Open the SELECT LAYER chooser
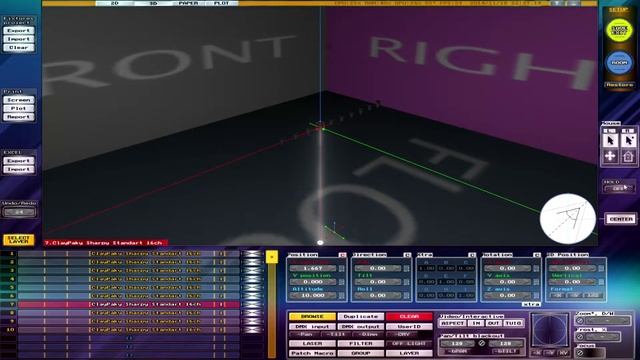The height and width of the screenshot is (360, 640). coord(18,240)
